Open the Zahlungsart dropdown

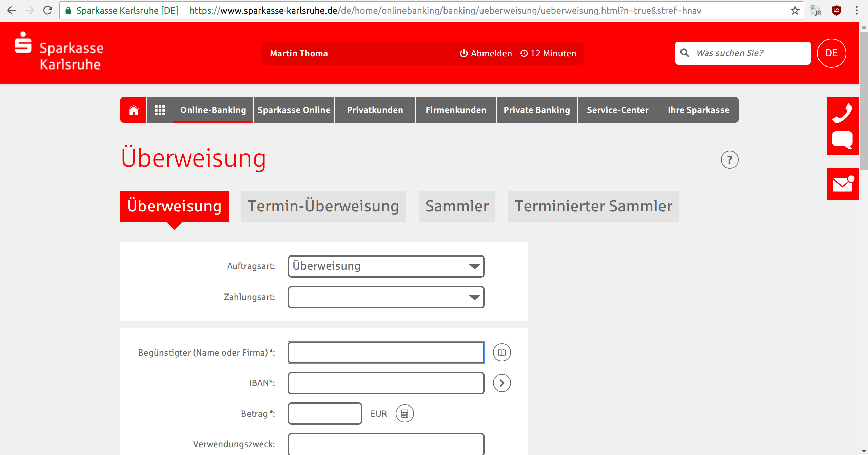(386, 297)
